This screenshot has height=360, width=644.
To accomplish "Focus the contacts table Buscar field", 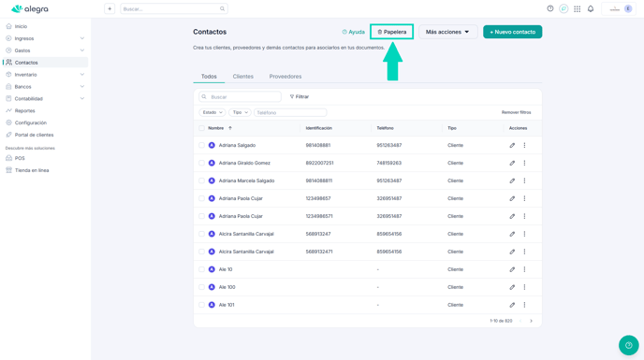I will (240, 97).
